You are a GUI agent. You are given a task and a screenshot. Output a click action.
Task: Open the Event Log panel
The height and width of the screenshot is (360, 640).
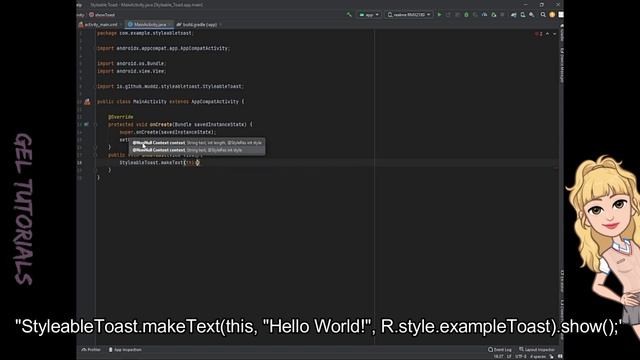500,350
